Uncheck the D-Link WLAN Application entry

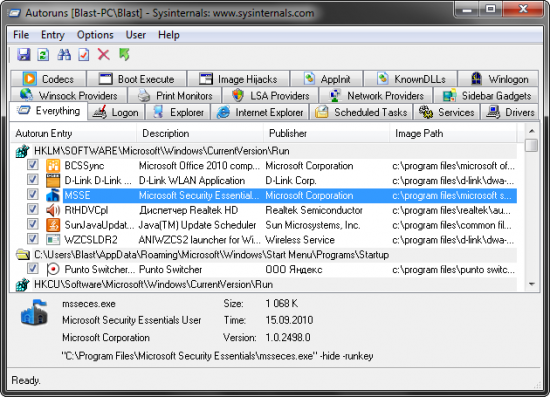33,179
